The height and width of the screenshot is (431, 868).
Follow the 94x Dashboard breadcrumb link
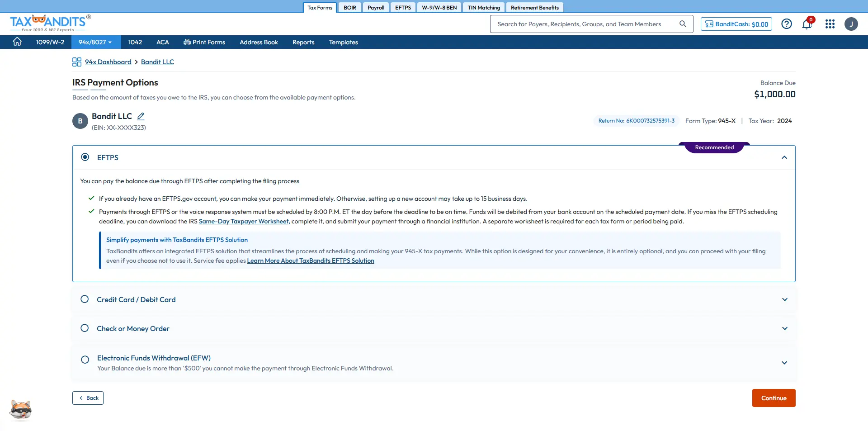click(x=108, y=62)
